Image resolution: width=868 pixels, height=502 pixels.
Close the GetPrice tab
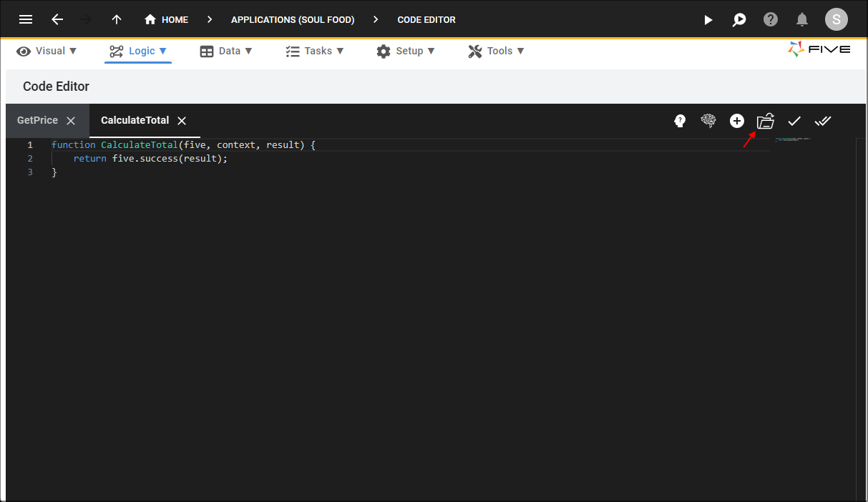(x=71, y=121)
